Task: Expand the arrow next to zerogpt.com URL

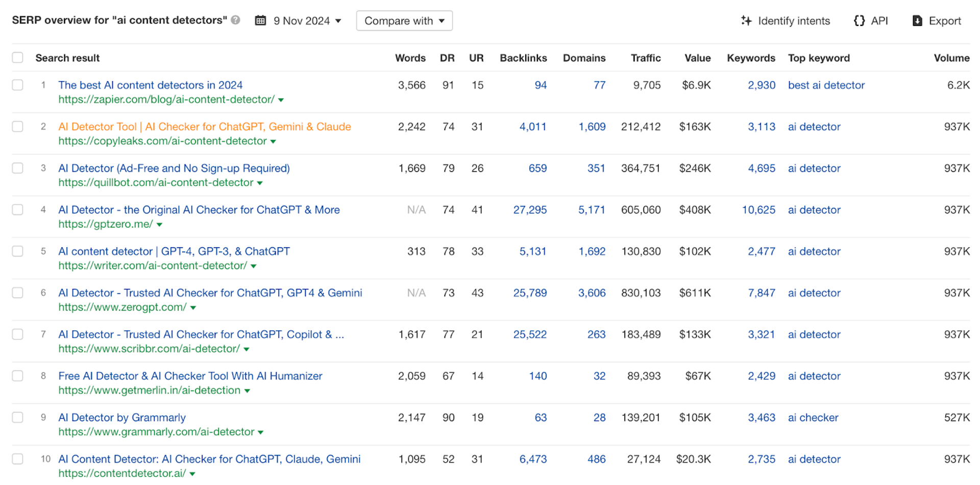Action: (193, 308)
